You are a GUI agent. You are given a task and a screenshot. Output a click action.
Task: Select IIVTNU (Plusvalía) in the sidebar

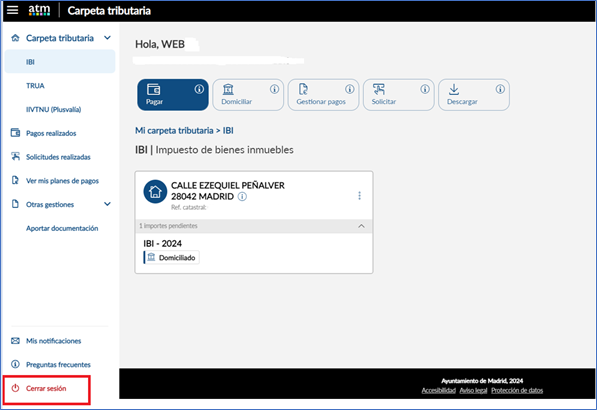pyautogui.click(x=53, y=110)
